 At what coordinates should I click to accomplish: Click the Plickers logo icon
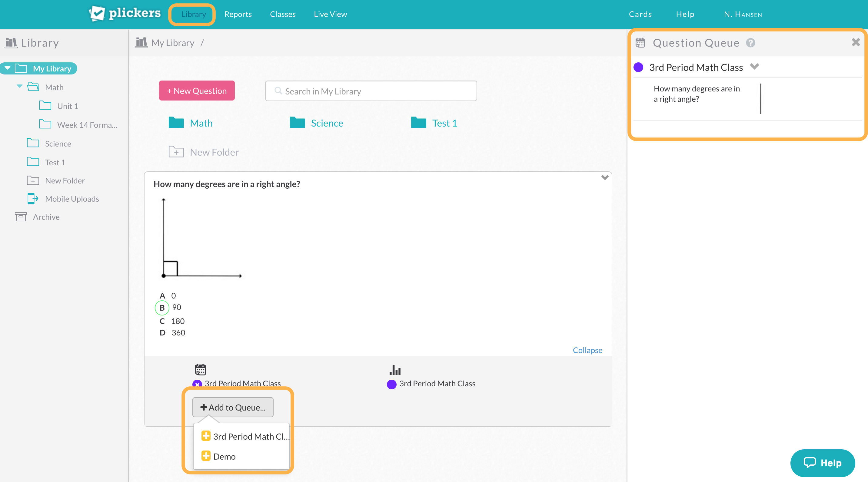pos(97,14)
